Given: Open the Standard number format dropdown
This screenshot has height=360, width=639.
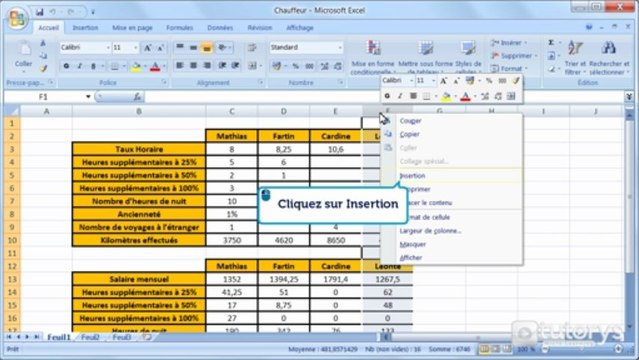Looking at the screenshot, I should coord(340,48).
